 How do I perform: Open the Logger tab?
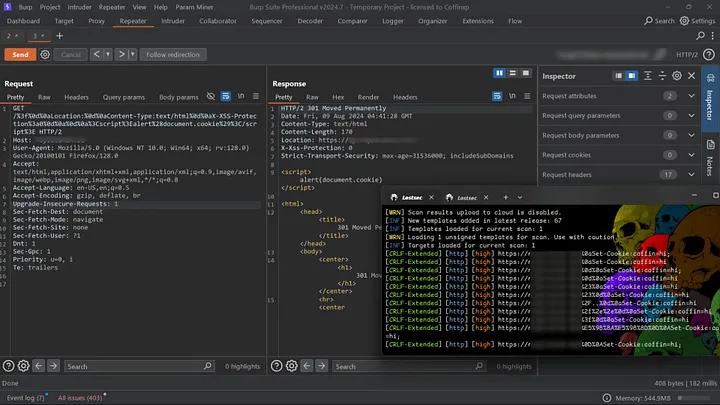click(393, 21)
